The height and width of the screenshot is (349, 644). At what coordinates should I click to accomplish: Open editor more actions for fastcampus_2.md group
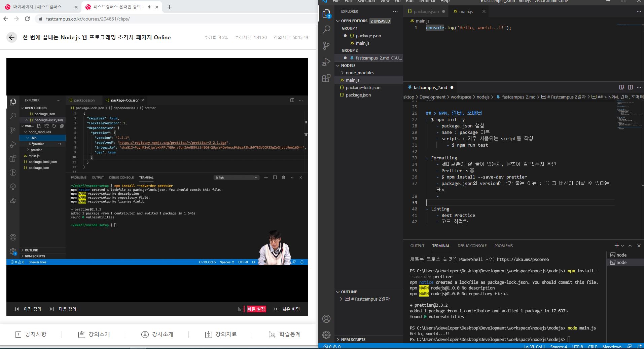tap(639, 87)
